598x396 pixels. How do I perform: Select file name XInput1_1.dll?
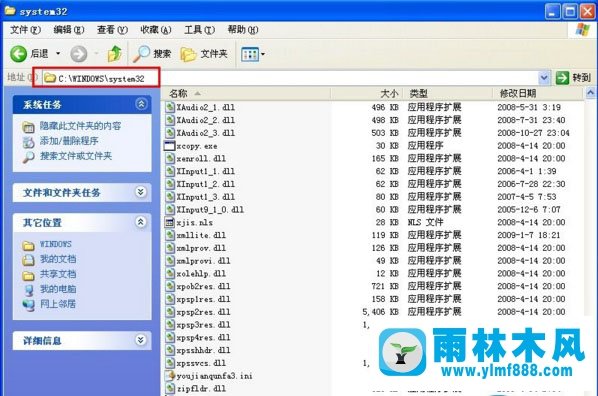tap(206, 171)
